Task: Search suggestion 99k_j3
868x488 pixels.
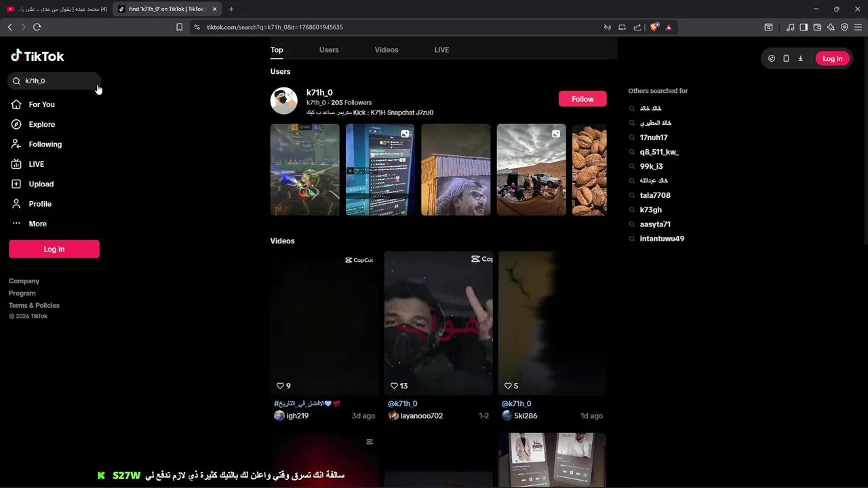Action: 651,166
